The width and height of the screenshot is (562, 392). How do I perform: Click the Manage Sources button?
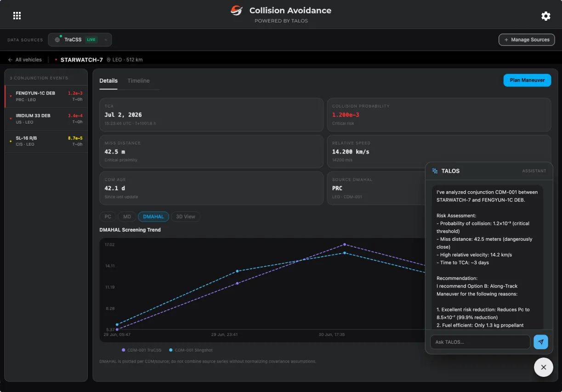pos(527,40)
